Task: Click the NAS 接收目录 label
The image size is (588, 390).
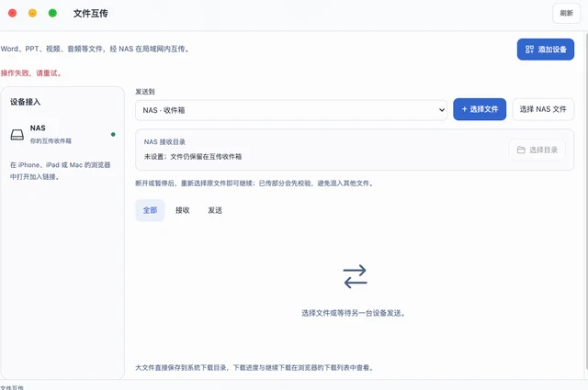Action: 164,142
